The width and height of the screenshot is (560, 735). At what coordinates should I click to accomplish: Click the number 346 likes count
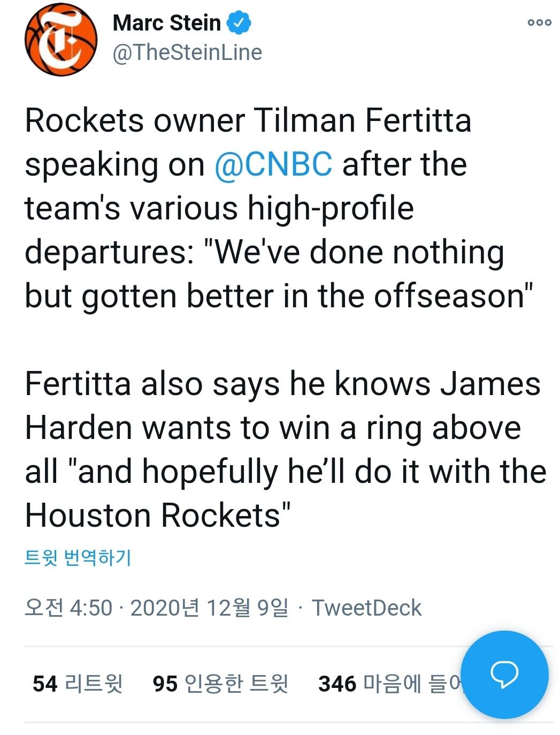tap(337, 684)
